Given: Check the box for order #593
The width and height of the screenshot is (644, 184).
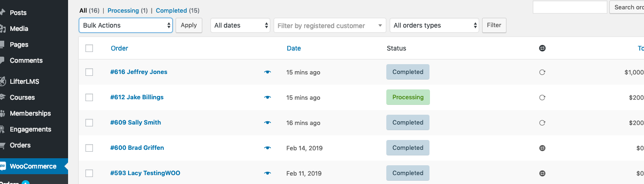Looking at the screenshot, I should [89, 173].
